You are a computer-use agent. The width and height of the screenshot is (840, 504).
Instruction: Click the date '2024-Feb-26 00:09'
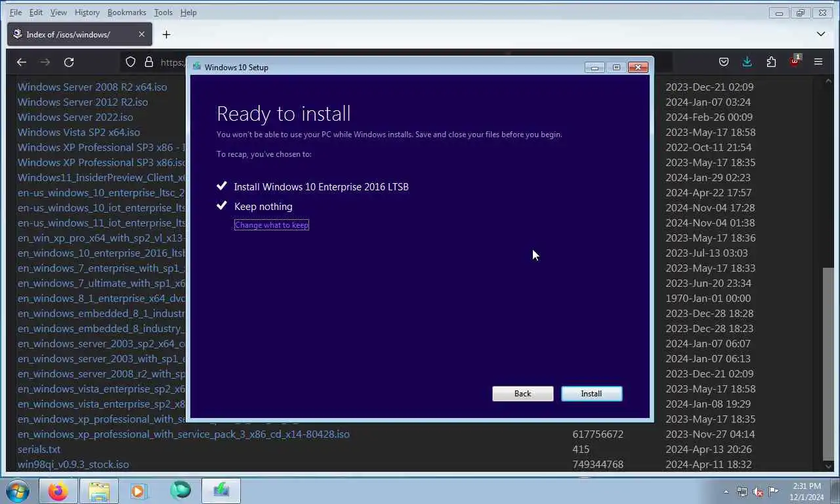(709, 117)
